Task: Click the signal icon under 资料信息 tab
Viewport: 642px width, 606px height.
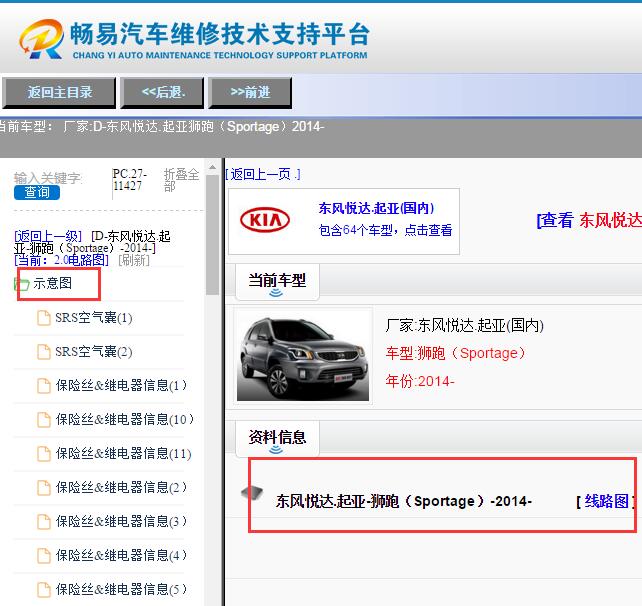Action: (276, 450)
